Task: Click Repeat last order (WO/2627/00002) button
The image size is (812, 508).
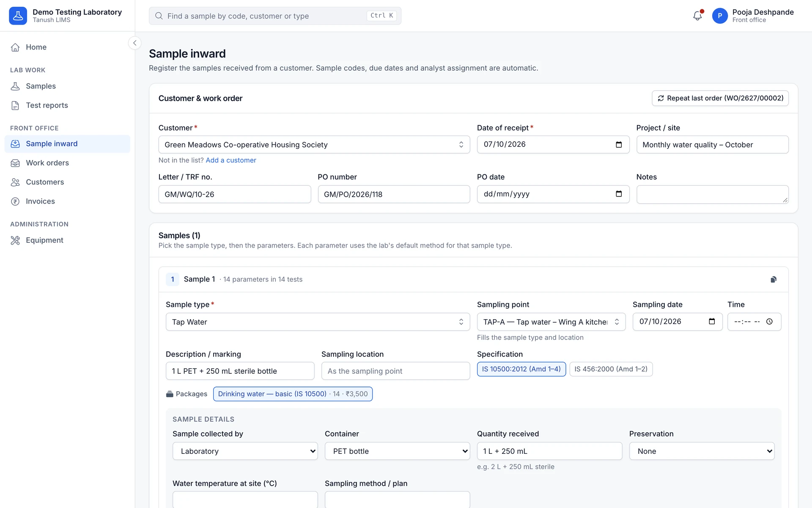Action: (x=720, y=98)
